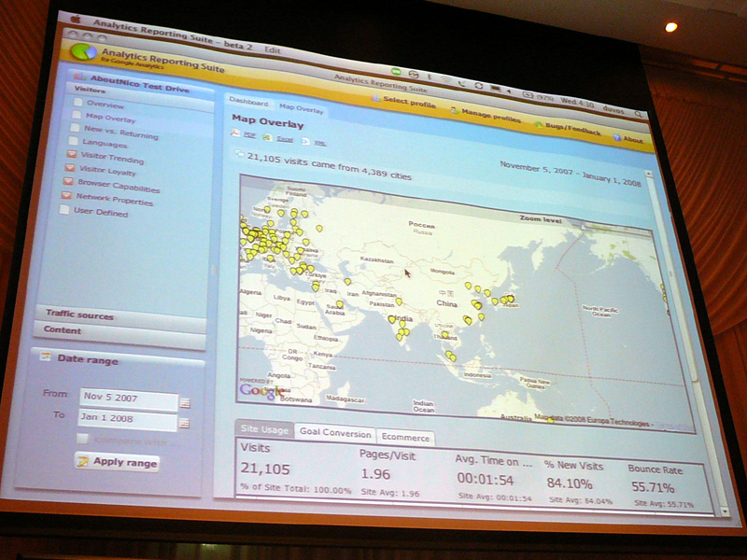Click the '21,105 visits came from 4,389 cities' text
Screen dimensions: 747x560
point(329,167)
